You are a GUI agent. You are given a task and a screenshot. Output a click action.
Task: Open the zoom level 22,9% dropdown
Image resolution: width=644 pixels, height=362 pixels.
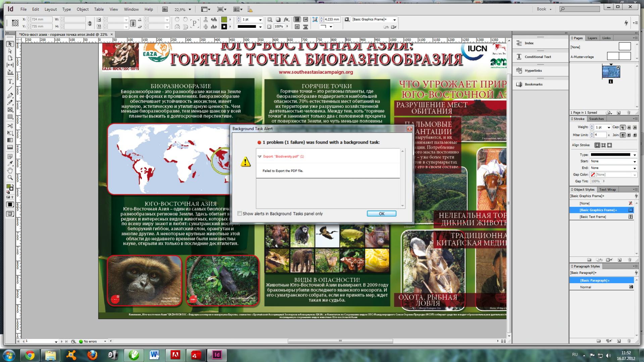[190, 10]
